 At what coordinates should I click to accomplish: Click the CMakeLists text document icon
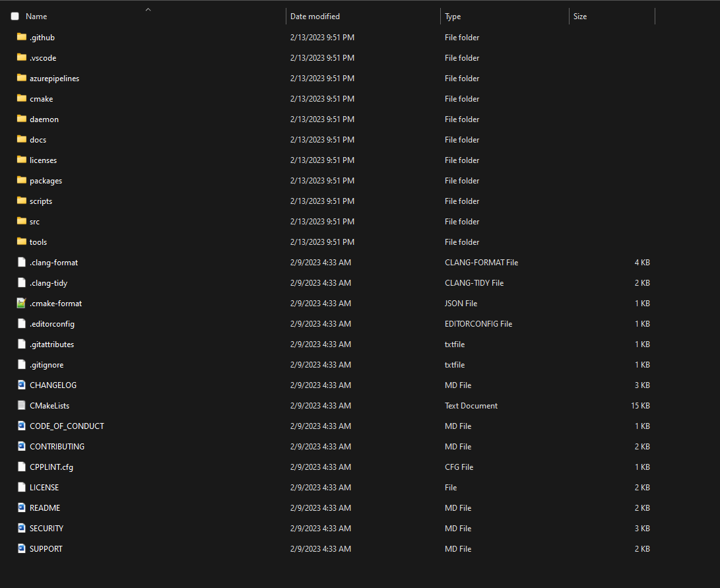20,405
